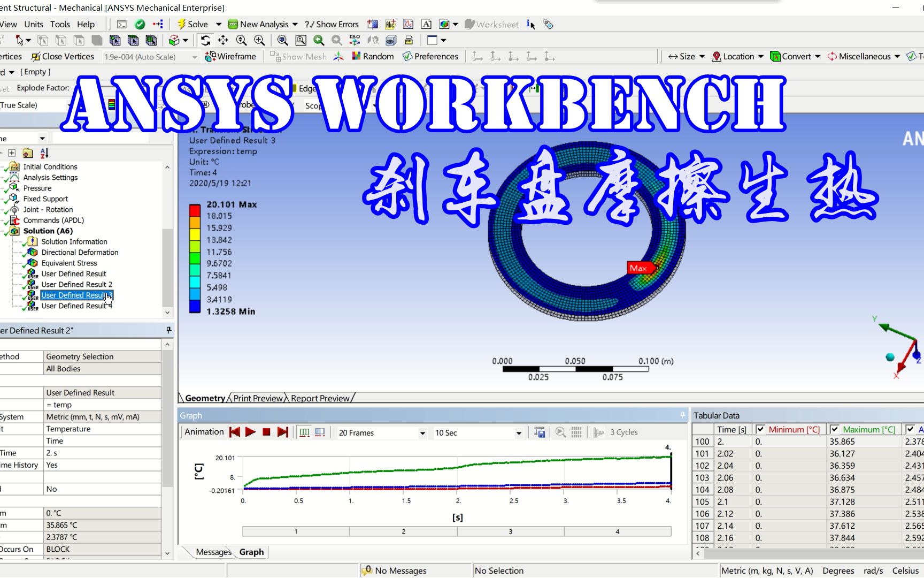Select Commands (APDL) item
924x578 pixels.
[53, 220]
